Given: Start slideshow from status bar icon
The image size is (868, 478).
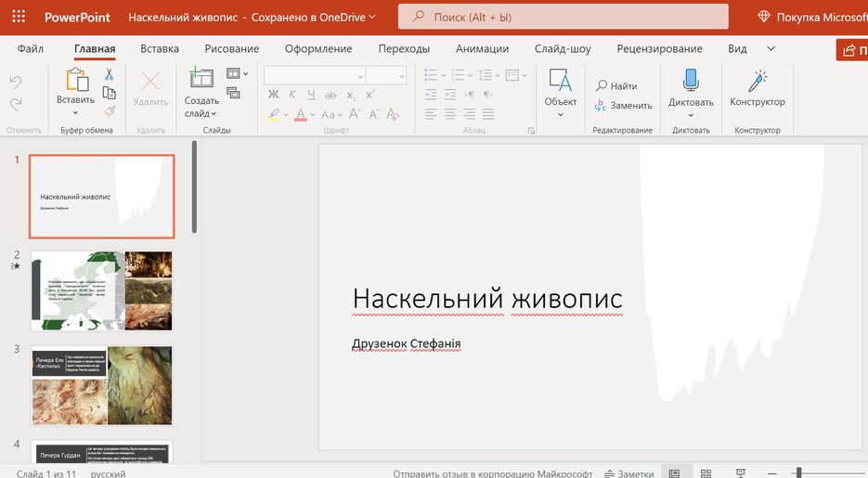Looking at the screenshot, I should point(739,473).
